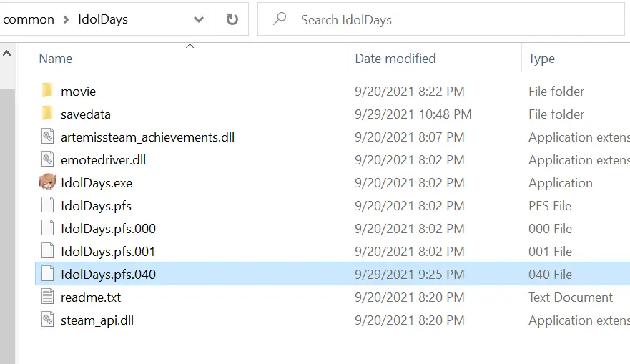Click the navigation pane scrollbar thumb
Screen dimensions: 630x364
(7, 226)
